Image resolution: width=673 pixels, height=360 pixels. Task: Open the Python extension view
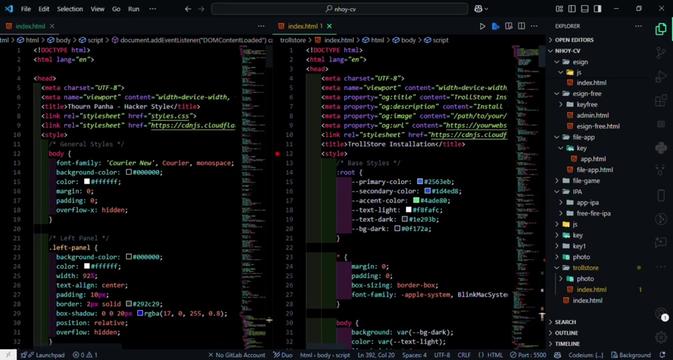pos(661,148)
